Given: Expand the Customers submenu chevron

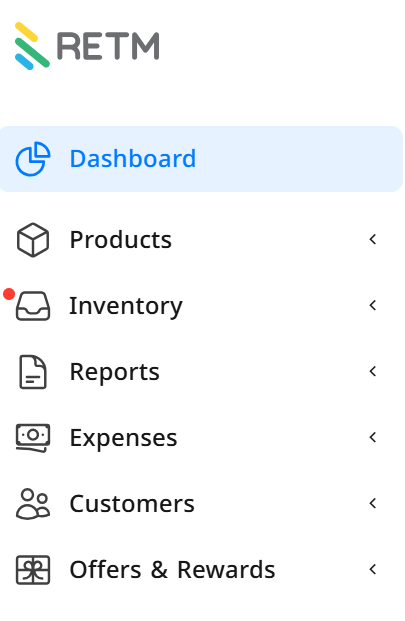Looking at the screenshot, I should click(373, 503).
